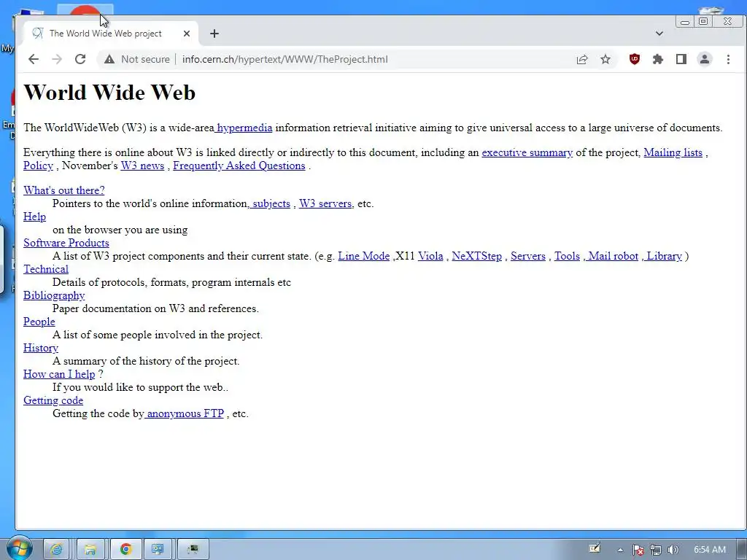Bookmark this page with the star
The height and width of the screenshot is (560, 747).
(605, 59)
